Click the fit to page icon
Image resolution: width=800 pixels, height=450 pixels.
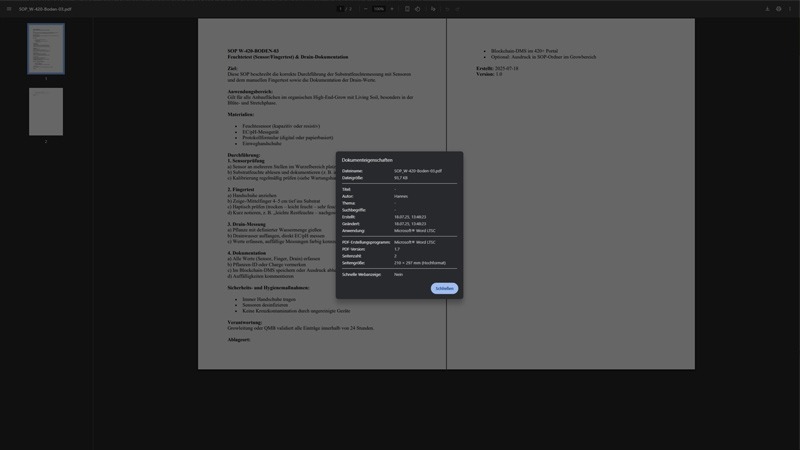pyautogui.click(x=407, y=9)
